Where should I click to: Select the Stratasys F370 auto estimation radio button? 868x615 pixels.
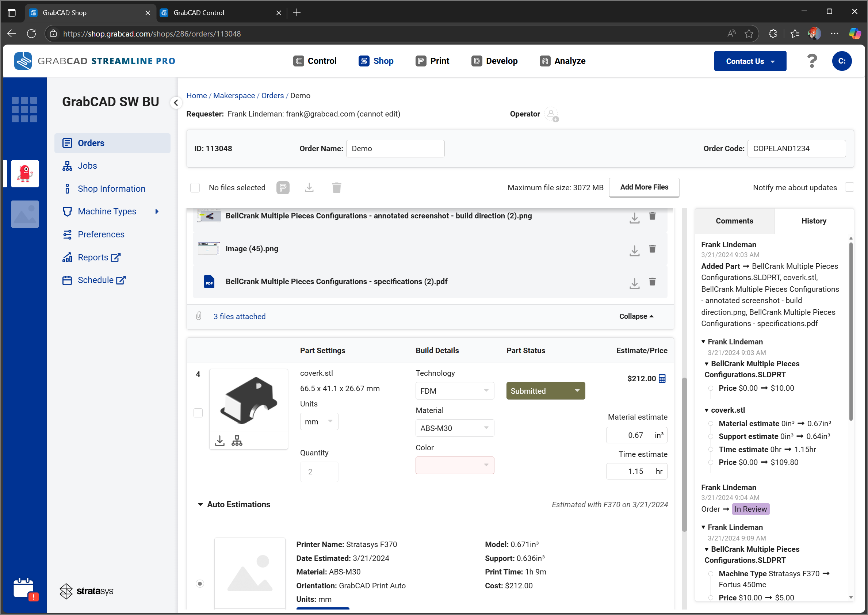(200, 583)
